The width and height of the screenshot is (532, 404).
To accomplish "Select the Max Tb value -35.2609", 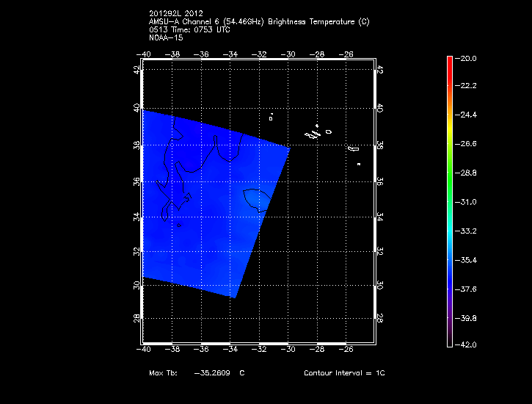I will [x=212, y=373].
